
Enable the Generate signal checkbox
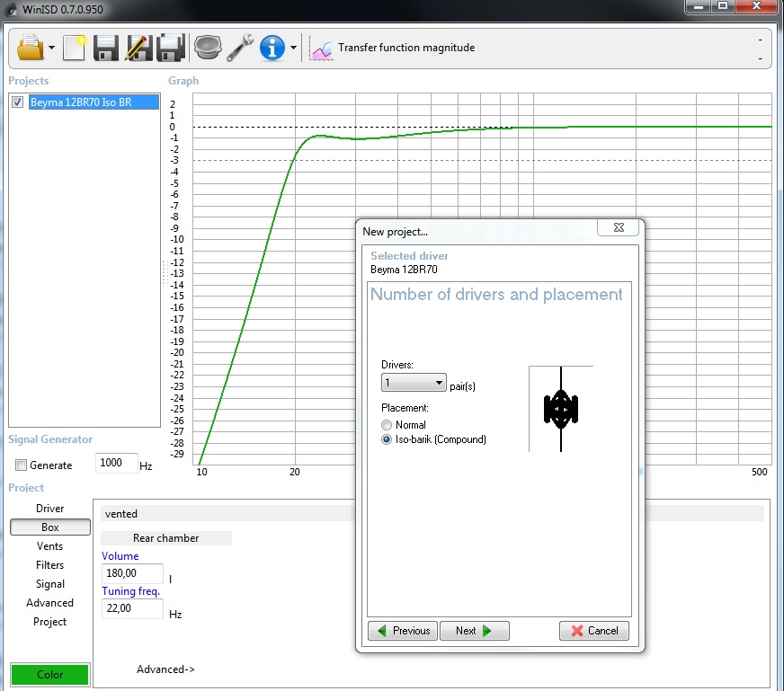21,465
